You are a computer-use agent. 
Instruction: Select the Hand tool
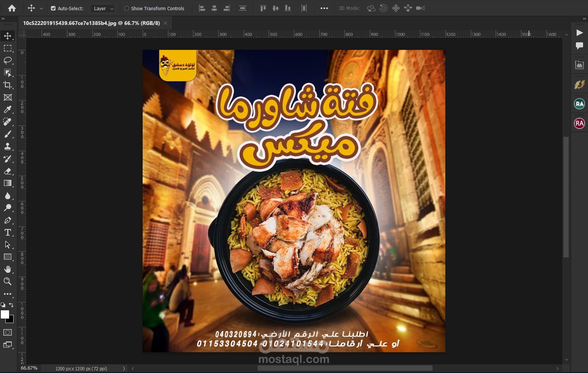coord(8,269)
